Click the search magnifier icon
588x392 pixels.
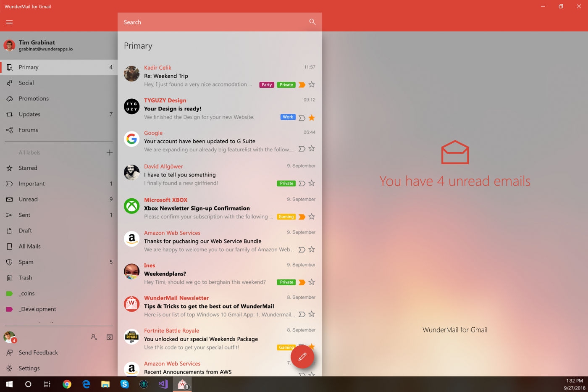tap(312, 22)
